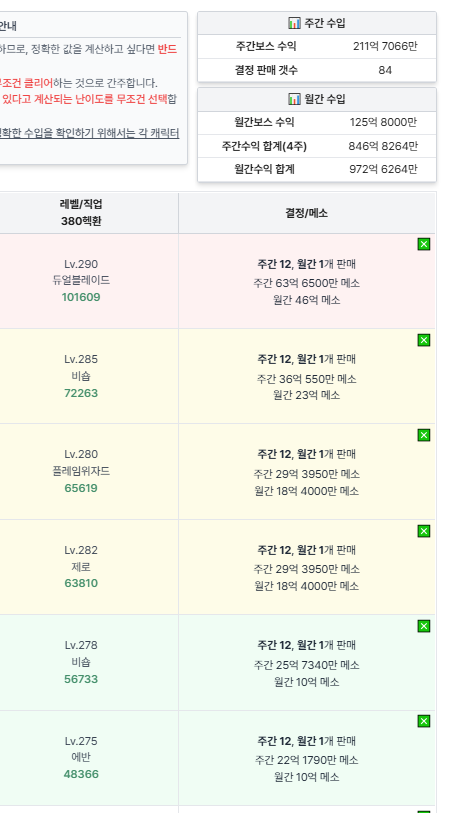
Task: Click the 주간수익 합계(4주) row
Action: pos(317,146)
